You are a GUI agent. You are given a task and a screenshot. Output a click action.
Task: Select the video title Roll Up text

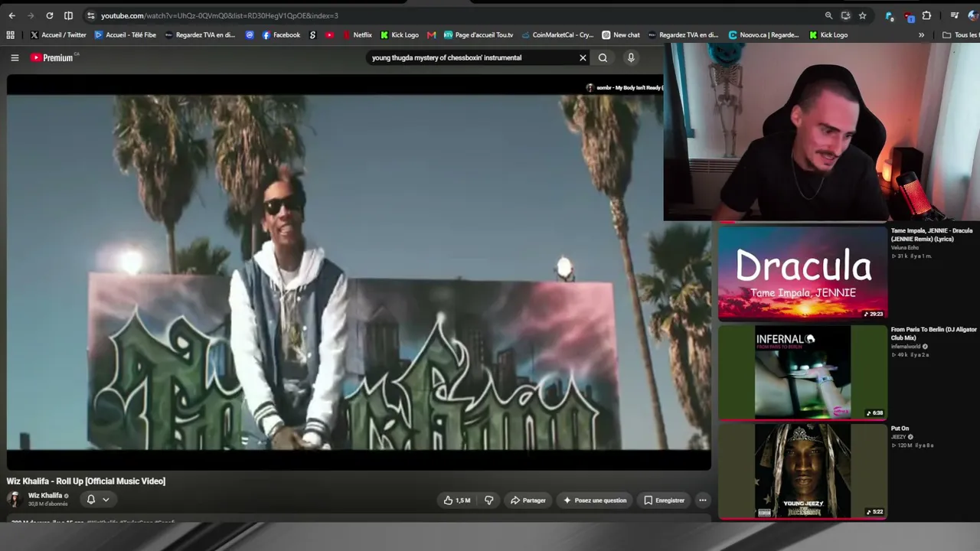86,481
